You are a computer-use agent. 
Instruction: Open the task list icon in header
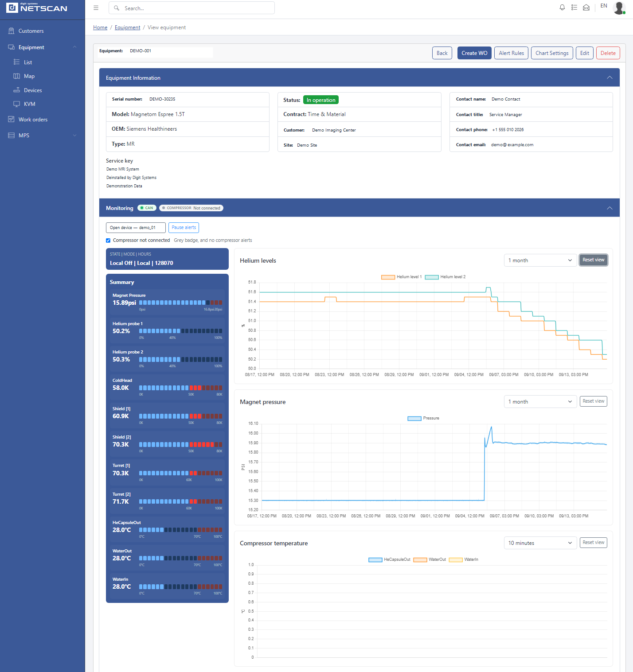pos(574,8)
